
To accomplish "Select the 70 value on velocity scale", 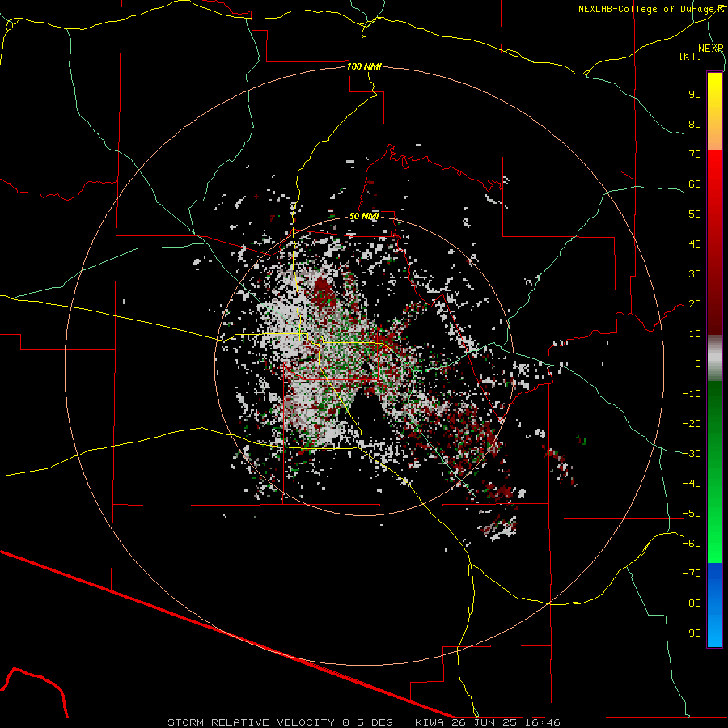I will coord(695,154).
